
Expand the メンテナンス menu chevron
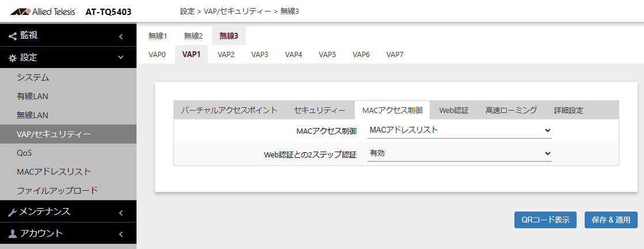click(121, 213)
